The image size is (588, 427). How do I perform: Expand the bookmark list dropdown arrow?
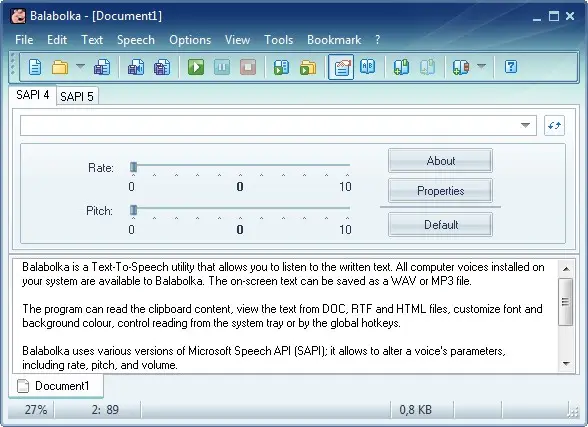tap(482, 66)
